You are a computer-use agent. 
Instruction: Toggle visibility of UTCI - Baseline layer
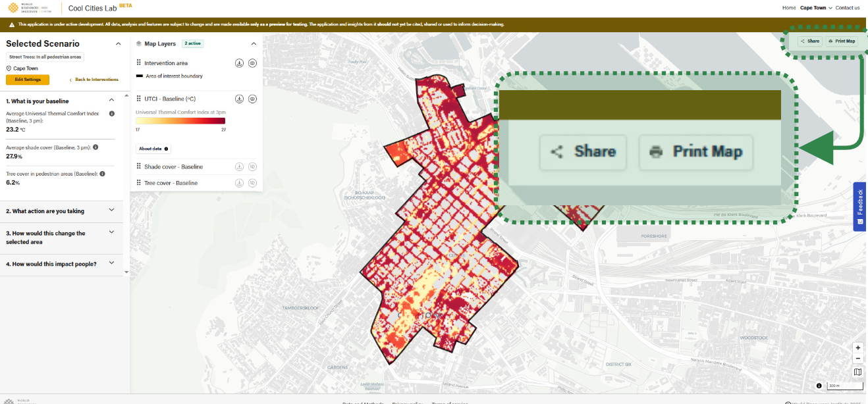[x=252, y=99]
